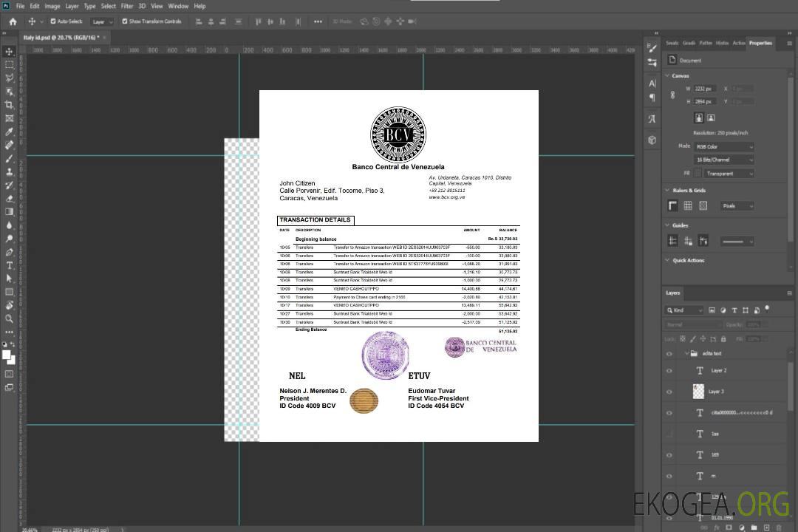
Task: Click the more options ellipsis in options bar
Action: [x=318, y=21]
